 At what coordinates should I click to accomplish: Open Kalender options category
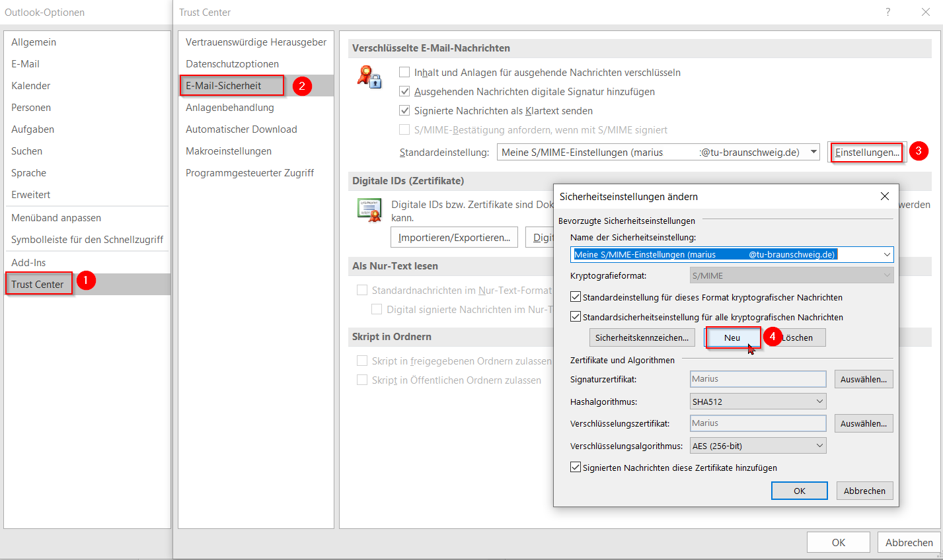pos(87,86)
